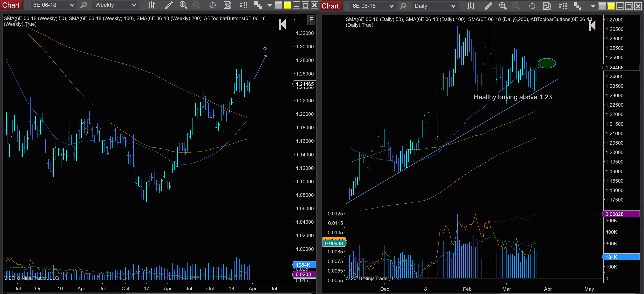Viewport: 644px width, 294px height.
Task: Jump to latest bar arrow in Weekly chart
Action: (282, 25)
